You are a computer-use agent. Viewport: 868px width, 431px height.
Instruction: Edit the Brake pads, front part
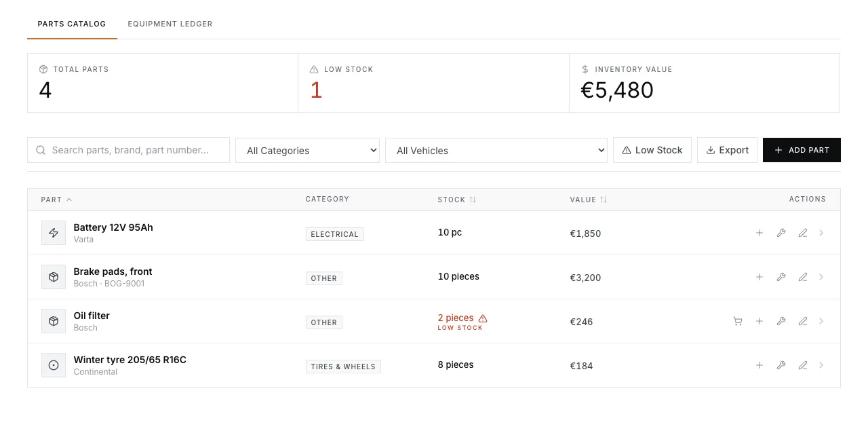(x=803, y=277)
